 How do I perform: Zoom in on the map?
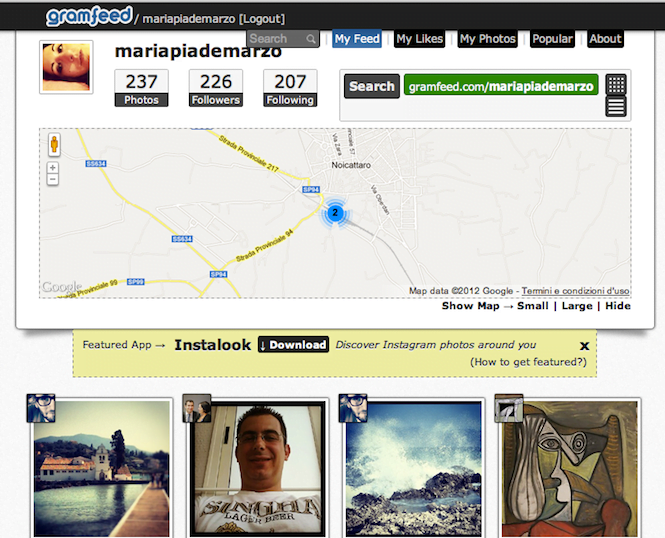point(53,168)
